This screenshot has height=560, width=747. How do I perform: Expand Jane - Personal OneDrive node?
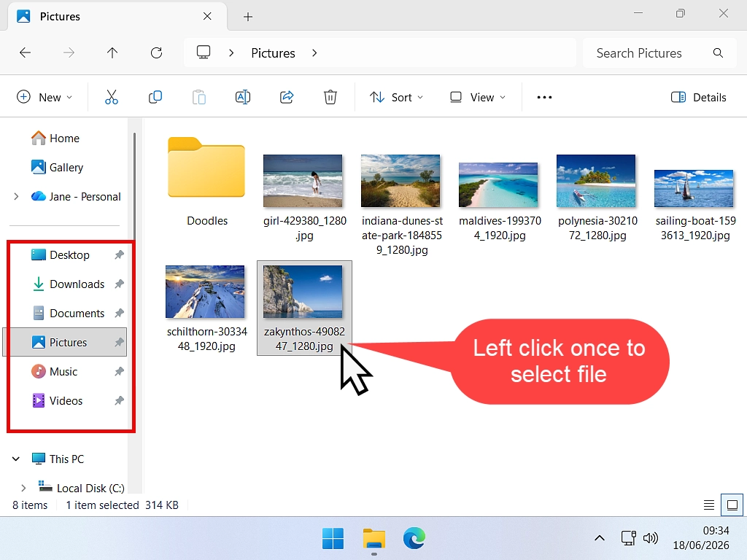click(16, 196)
